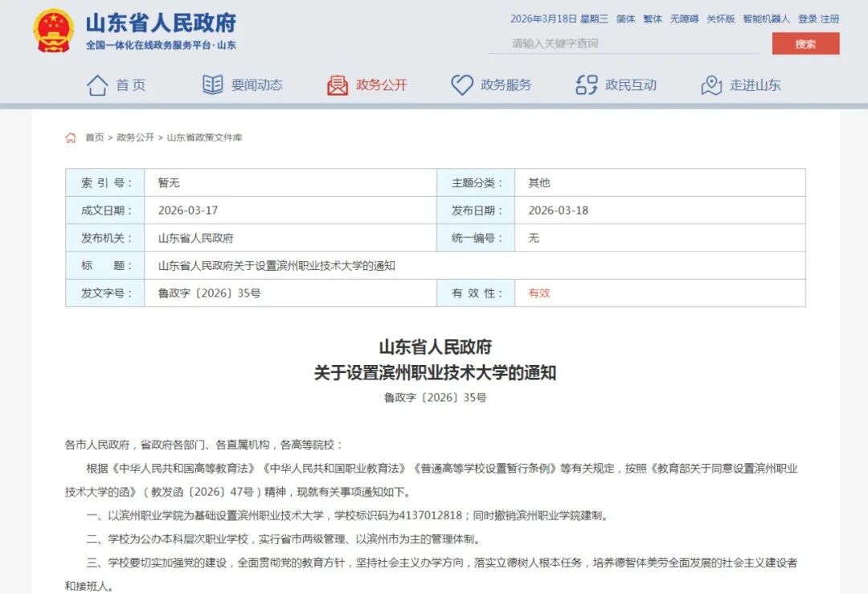Viewport: 868px width, 594px height.
Task: Open the 政务服务 navigation menu item
Action: click(506, 85)
